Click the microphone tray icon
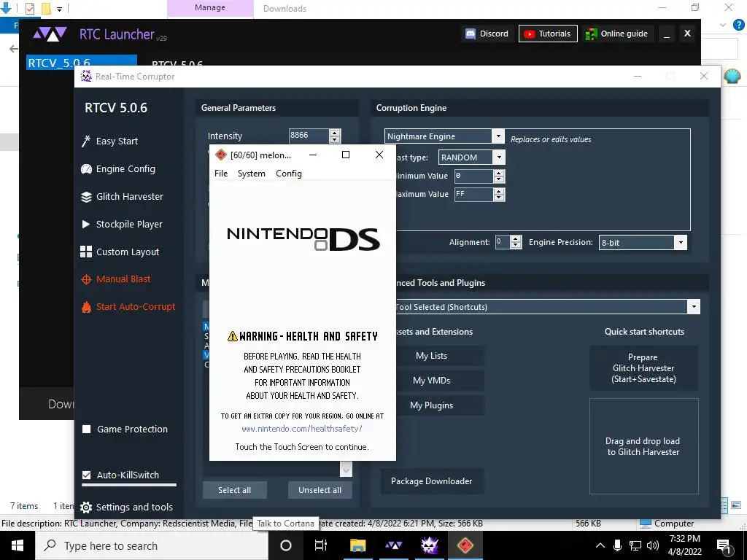The height and width of the screenshot is (560, 747). pos(617,545)
